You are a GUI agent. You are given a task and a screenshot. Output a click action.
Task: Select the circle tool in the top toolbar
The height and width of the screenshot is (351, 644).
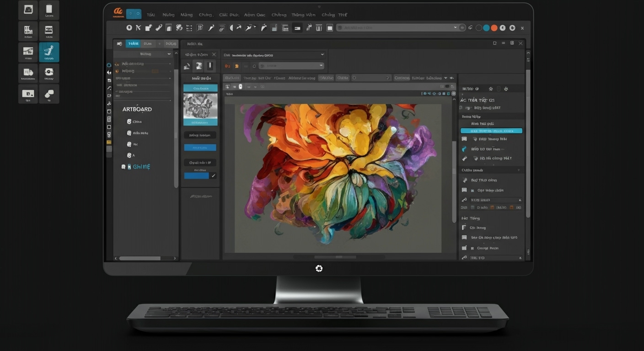click(129, 27)
